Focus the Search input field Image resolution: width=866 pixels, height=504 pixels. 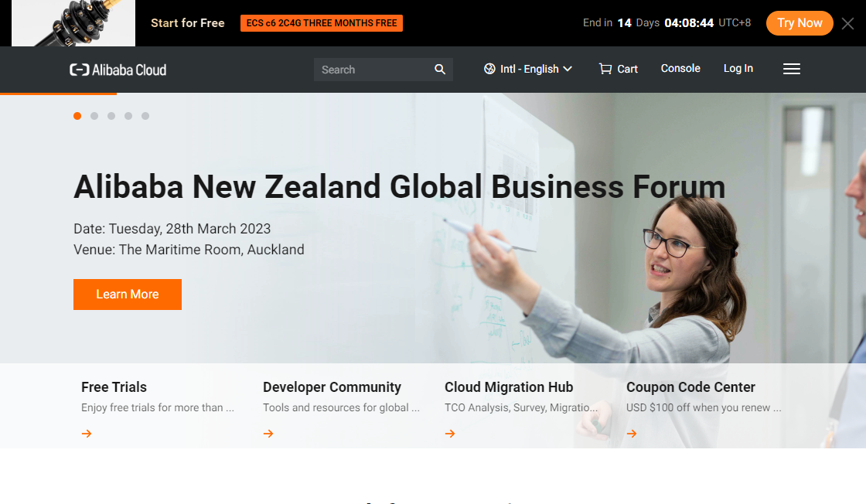tap(373, 70)
